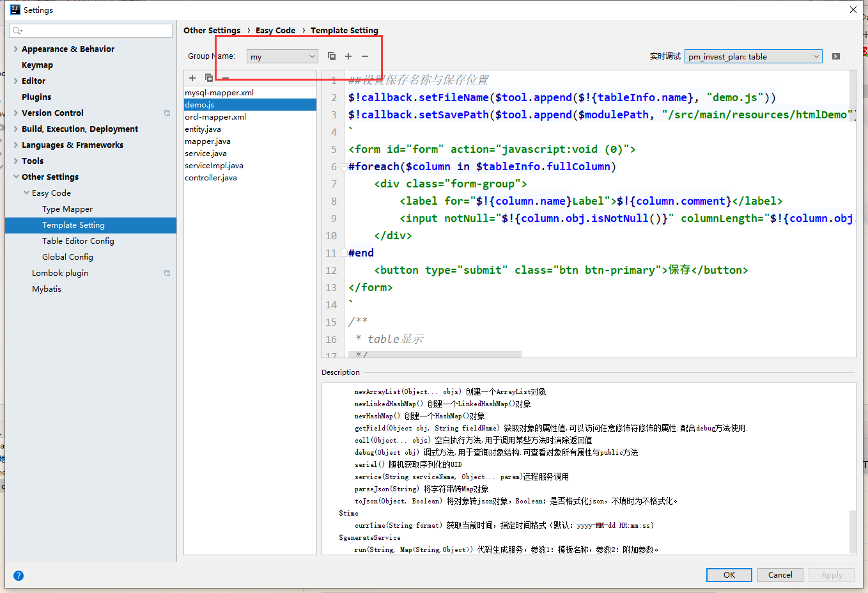Run the real-time debug button
This screenshot has height=593, width=868.
(836, 56)
